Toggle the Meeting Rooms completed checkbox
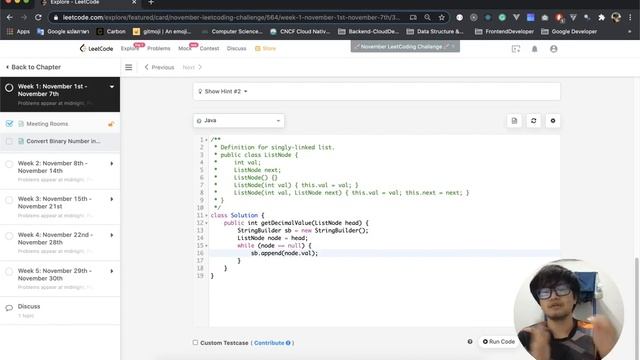Image resolution: width=640 pixels, height=360 pixels. click(x=9, y=124)
